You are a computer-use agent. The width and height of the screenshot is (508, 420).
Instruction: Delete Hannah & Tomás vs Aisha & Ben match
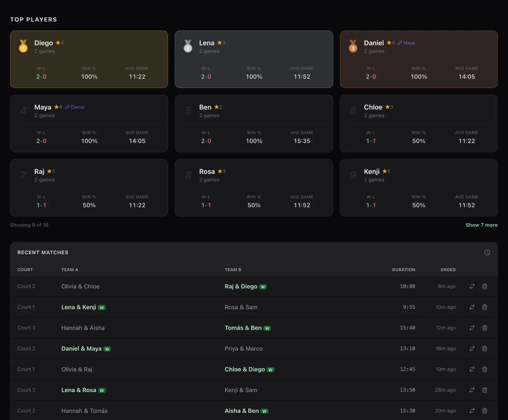click(x=485, y=411)
